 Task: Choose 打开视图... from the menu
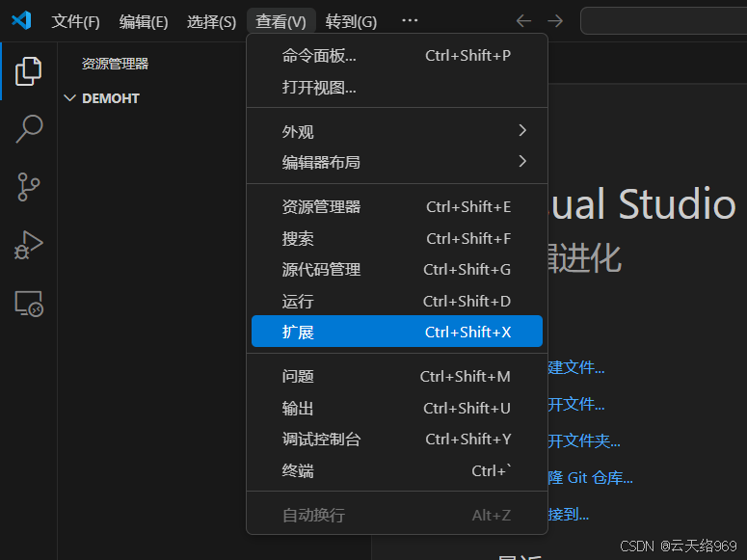397,87
